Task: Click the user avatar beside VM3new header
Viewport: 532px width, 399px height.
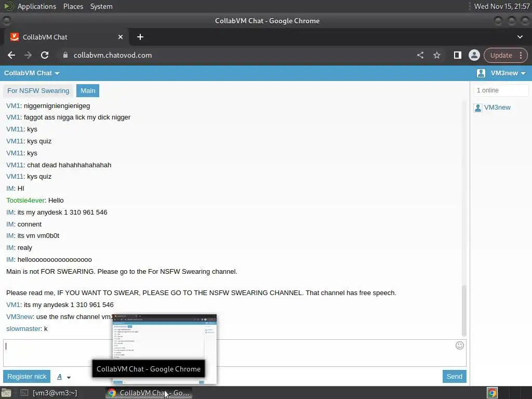Action: (481, 73)
